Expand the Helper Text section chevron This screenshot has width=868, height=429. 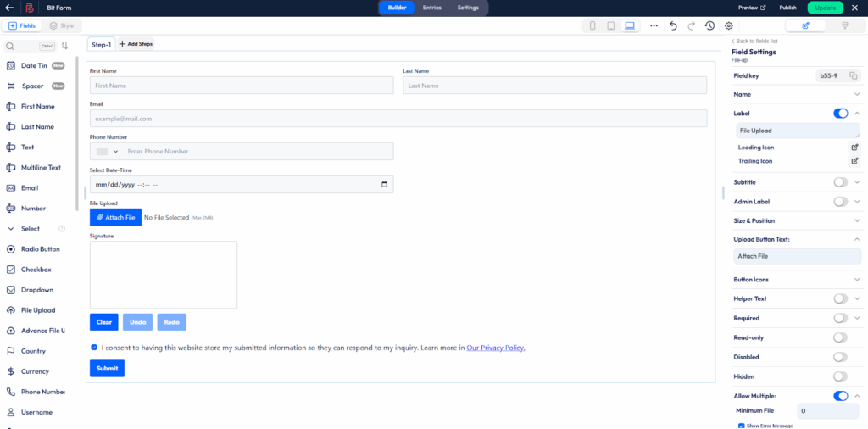pyautogui.click(x=857, y=299)
